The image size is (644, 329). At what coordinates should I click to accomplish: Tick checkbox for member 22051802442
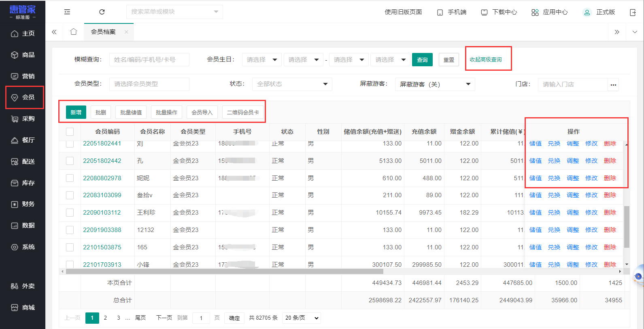click(x=70, y=161)
